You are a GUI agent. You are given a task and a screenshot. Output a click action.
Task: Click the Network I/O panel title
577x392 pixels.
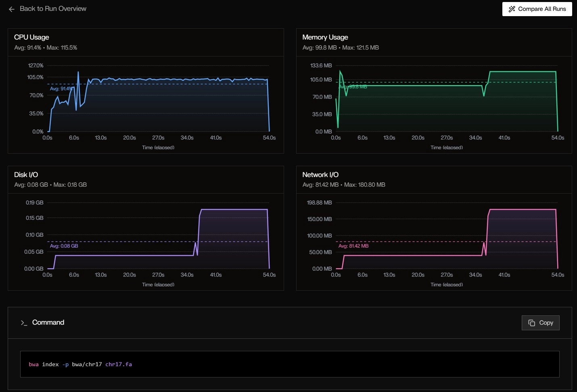[x=320, y=175]
